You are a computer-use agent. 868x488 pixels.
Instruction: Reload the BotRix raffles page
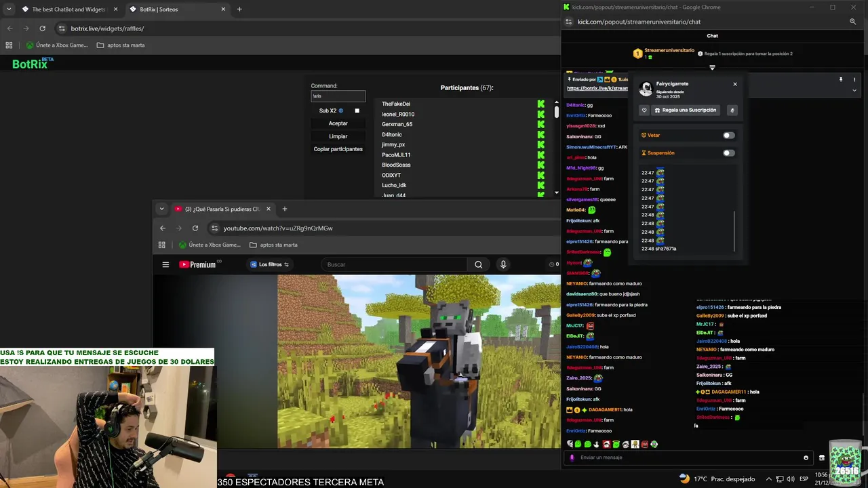[x=42, y=28]
